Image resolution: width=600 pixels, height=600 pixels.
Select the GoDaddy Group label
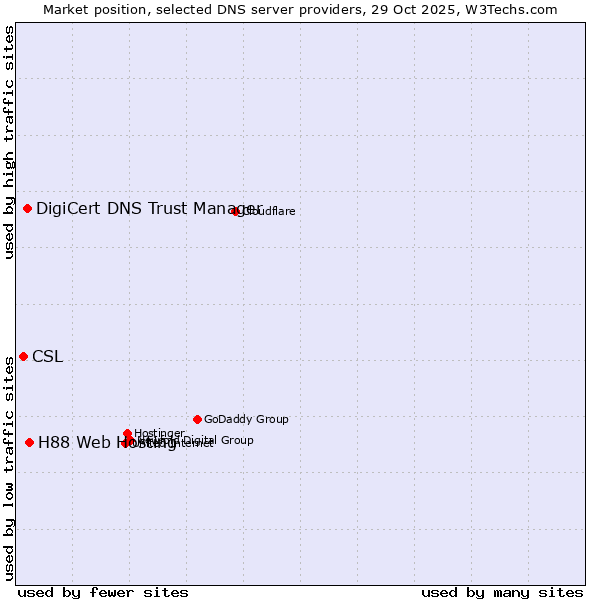(x=246, y=419)
